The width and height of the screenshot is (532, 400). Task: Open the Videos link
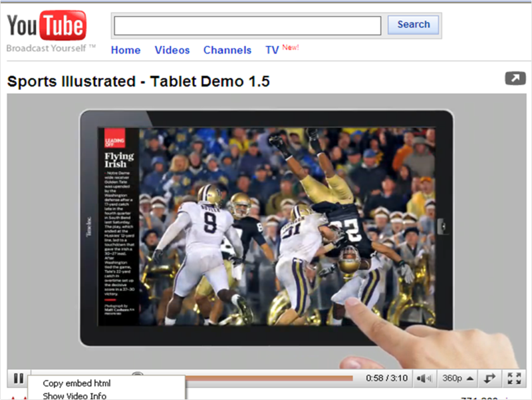[172, 51]
